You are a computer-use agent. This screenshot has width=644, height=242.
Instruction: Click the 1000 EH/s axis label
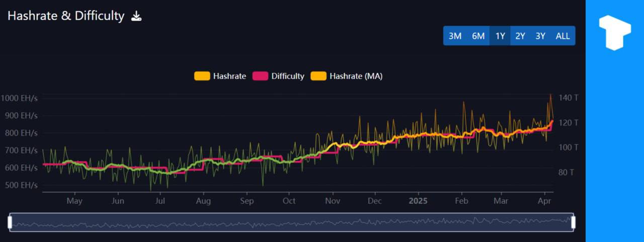tap(19, 98)
